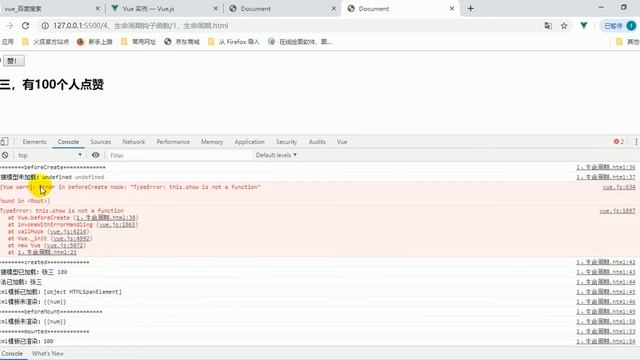640x360 pixels.
Task: Open the 火狐官方站点 bookmark folder
Action: click(x=46, y=42)
